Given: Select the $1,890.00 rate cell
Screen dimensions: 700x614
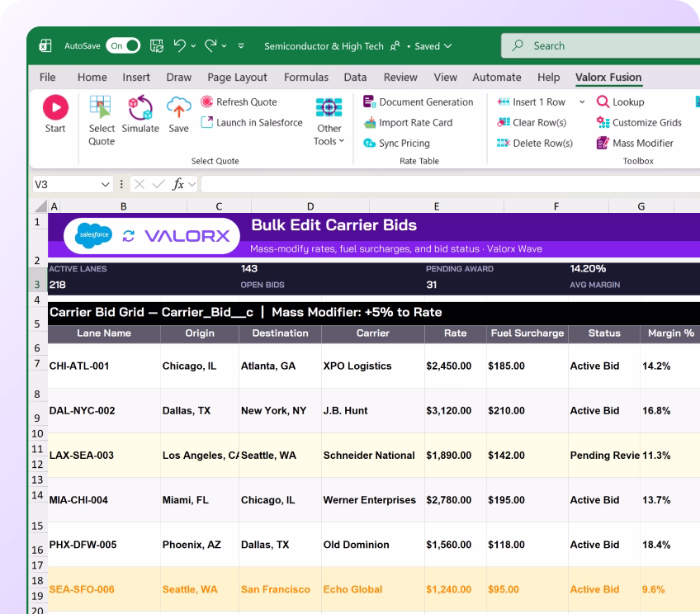Looking at the screenshot, I should [456, 456].
